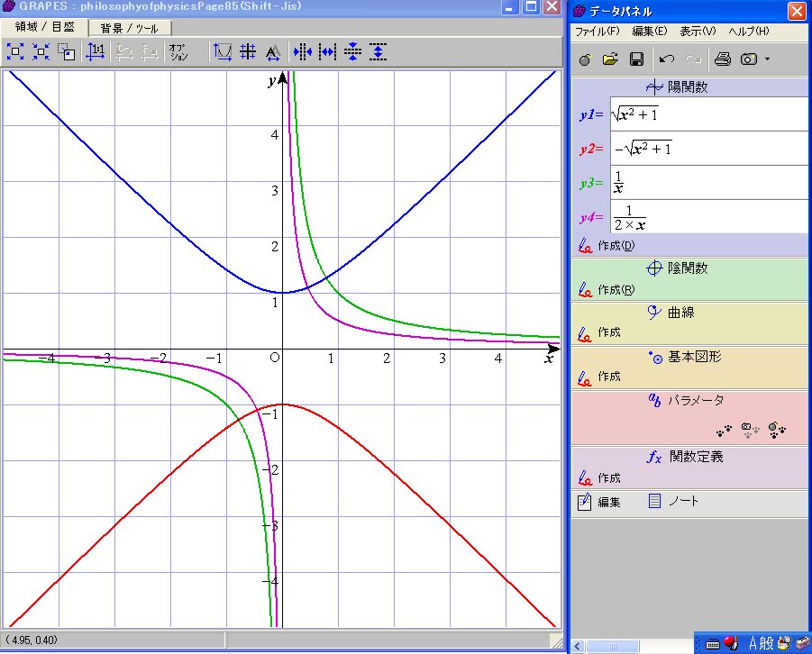
Task: Toggle the blue y1= function label
Action: [591, 114]
